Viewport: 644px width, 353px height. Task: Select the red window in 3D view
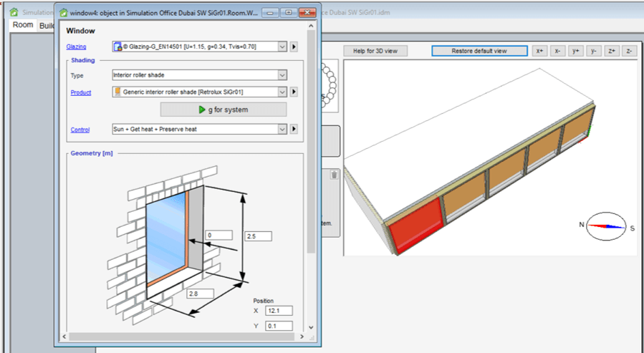click(417, 227)
